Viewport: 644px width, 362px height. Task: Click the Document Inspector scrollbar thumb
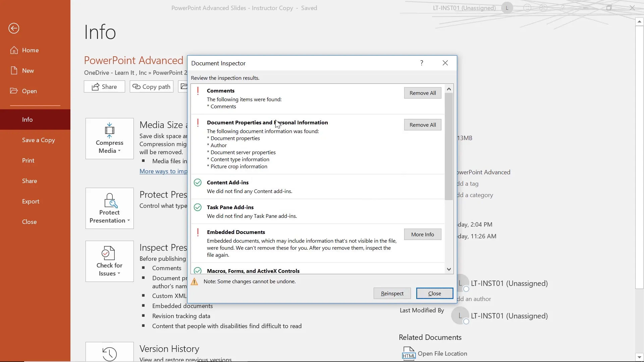click(449, 146)
